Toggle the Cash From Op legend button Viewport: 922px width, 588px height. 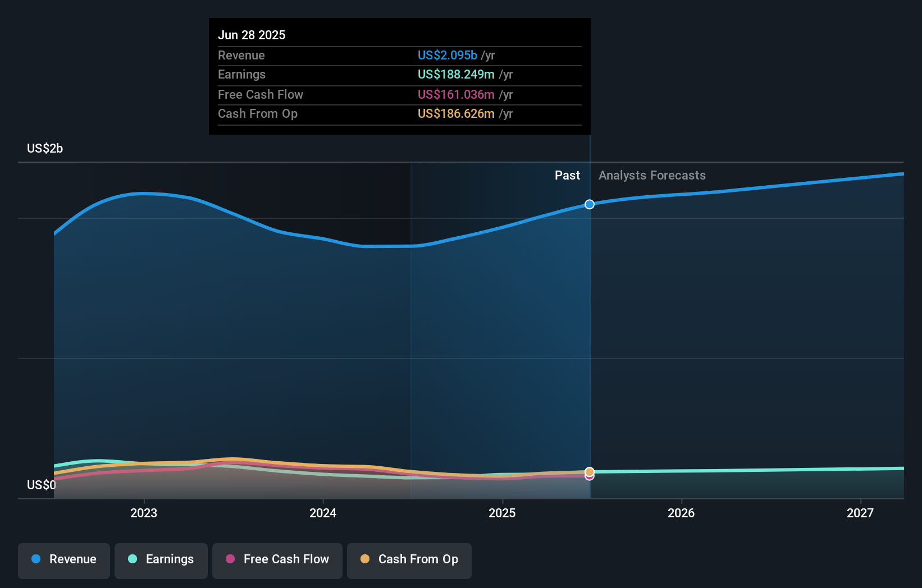409,561
